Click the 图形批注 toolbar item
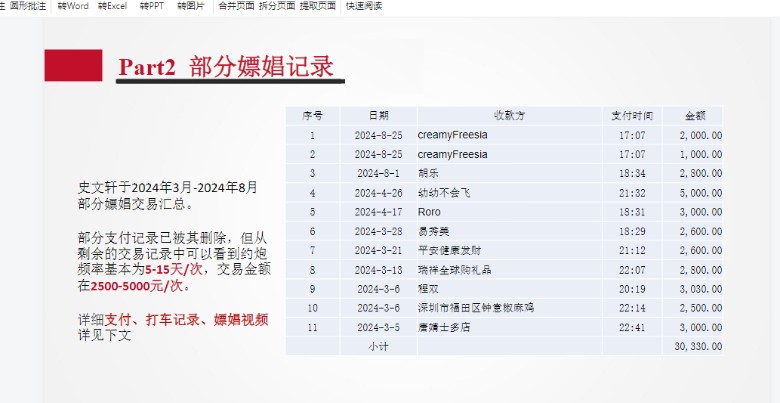The width and height of the screenshot is (780, 403). [x=28, y=6]
